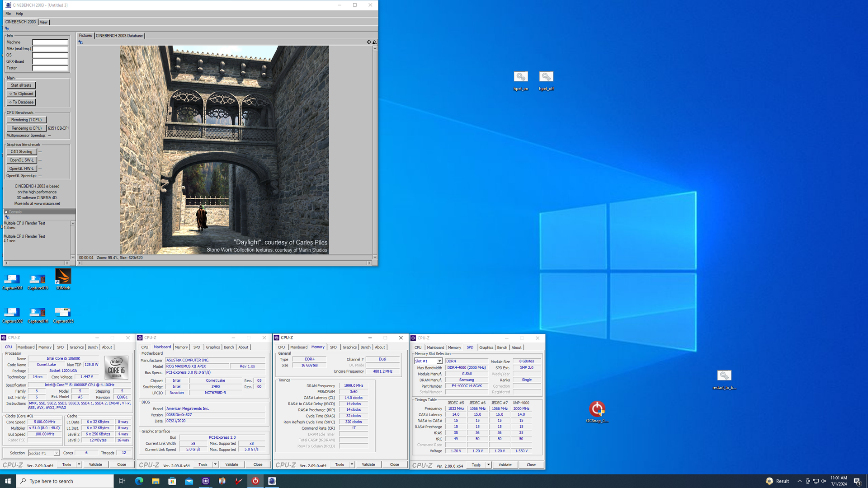
Task: Switch to the View tab in Cinebench
Action: [43, 22]
